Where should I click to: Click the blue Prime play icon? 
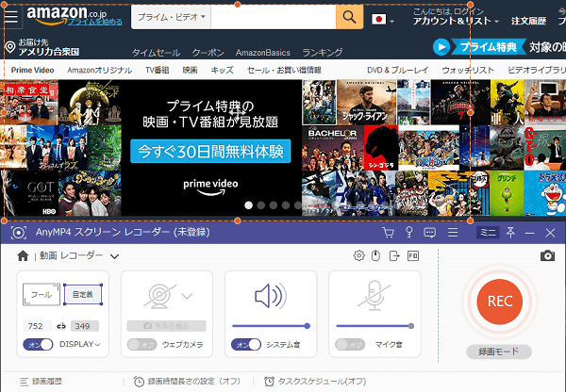click(441, 47)
